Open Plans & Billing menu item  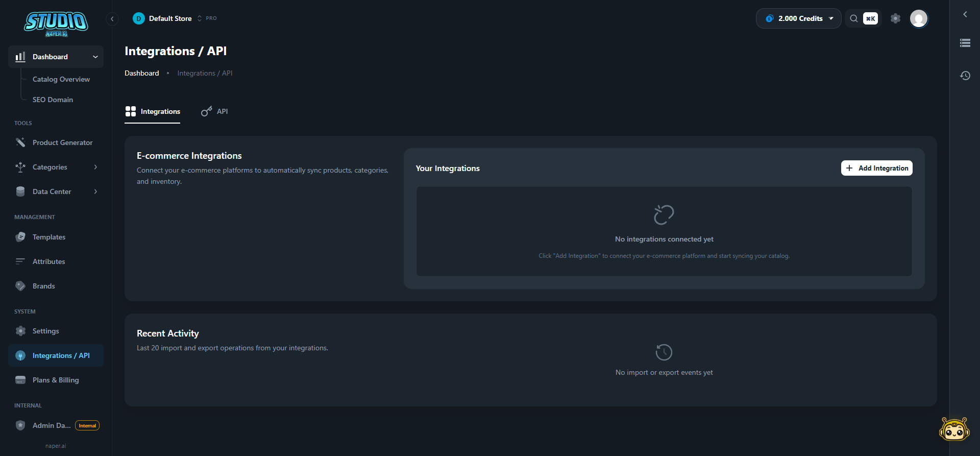56,380
